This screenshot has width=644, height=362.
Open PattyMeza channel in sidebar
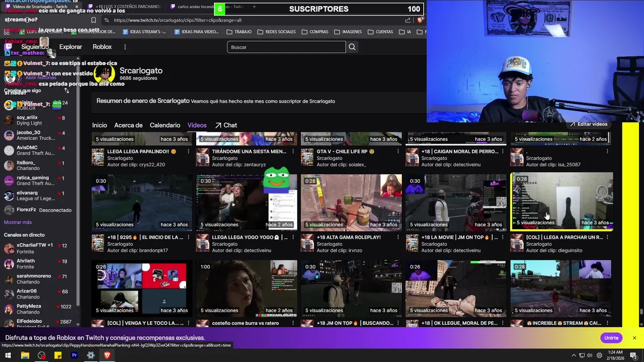coord(35,309)
